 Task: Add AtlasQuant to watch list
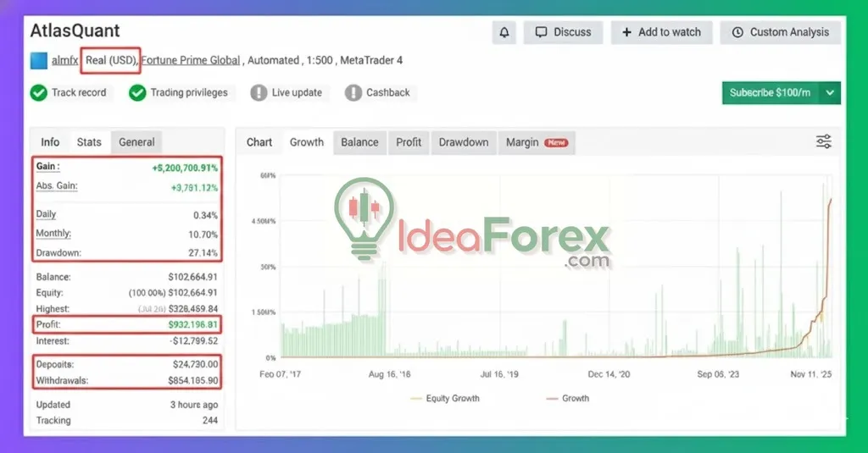click(661, 33)
